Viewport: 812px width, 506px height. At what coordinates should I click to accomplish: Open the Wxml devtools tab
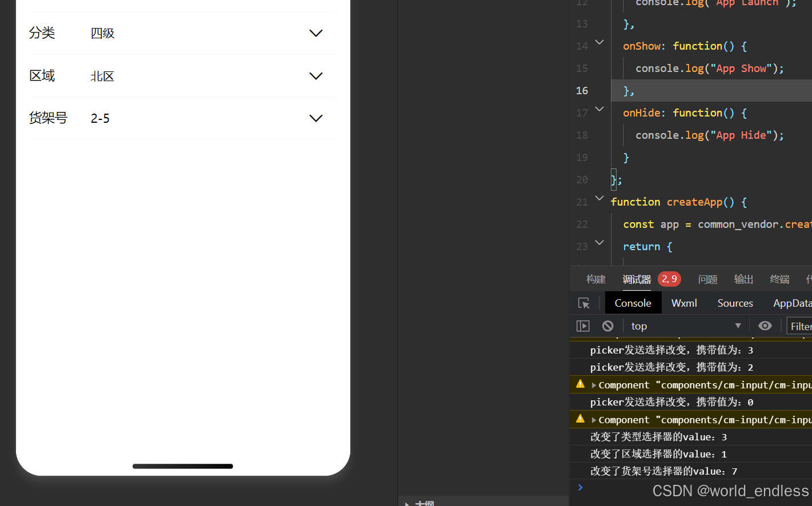684,303
